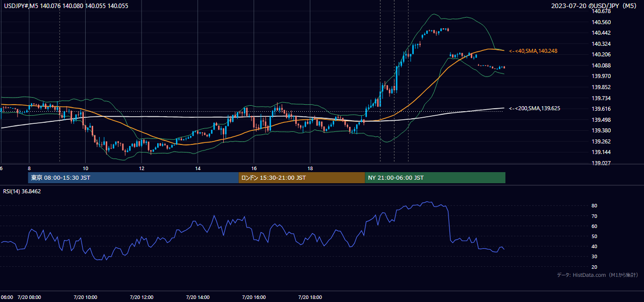The image size is (644, 302).
Task: Click price axis value 139.734
Action: tap(602, 98)
